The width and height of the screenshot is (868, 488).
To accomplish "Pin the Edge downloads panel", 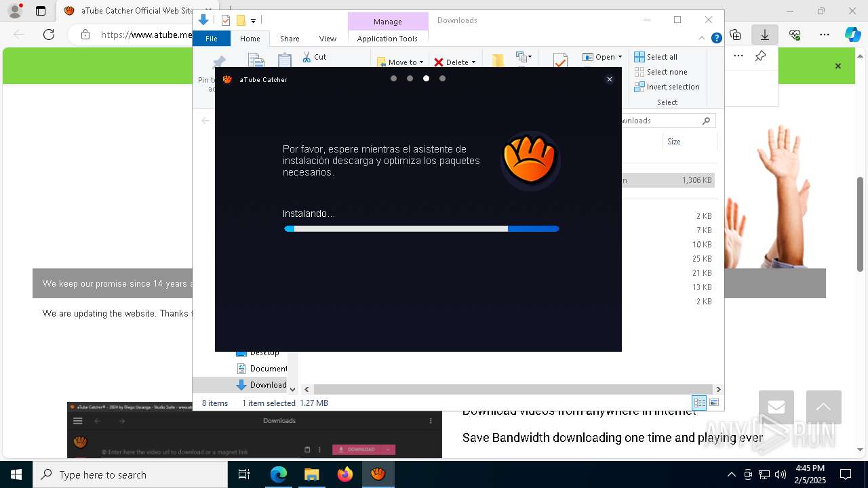I will [x=761, y=56].
